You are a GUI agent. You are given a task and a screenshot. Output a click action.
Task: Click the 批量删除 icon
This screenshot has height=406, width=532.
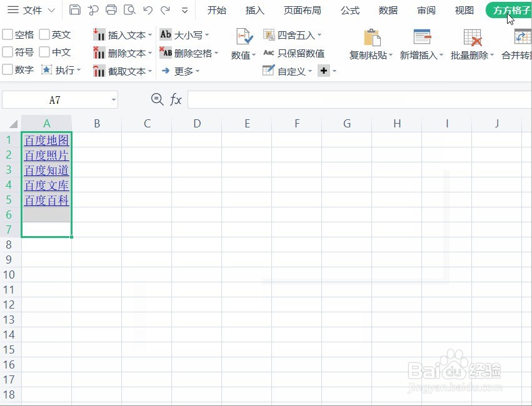pyautogui.click(x=473, y=37)
